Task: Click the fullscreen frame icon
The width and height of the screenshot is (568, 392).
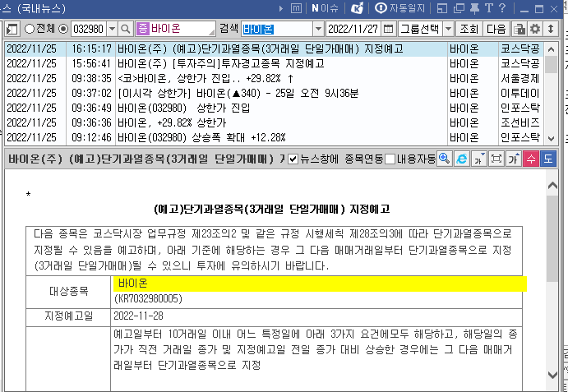Action: [x=496, y=159]
